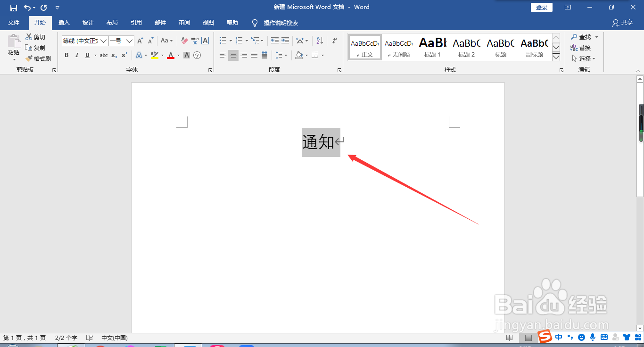Screen dimensions: 644x347
Task: Open the Font dialog launcher
Action: (x=210, y=70)
